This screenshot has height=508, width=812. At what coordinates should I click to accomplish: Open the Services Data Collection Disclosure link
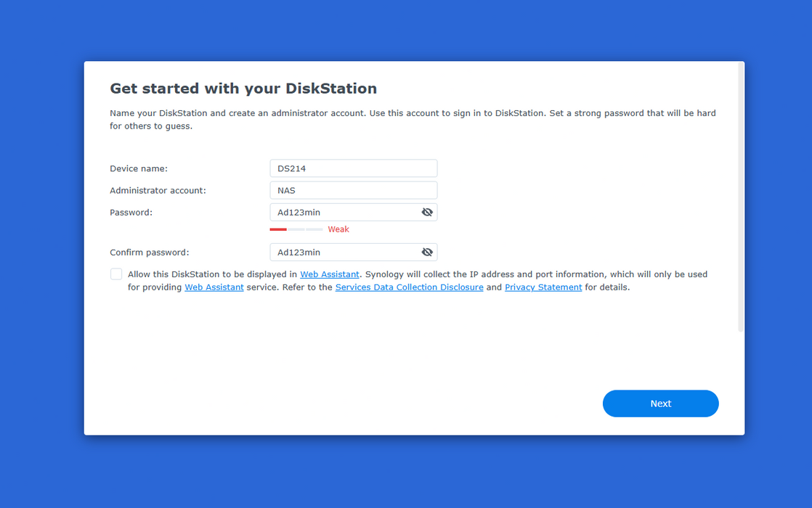click(409, 287)
